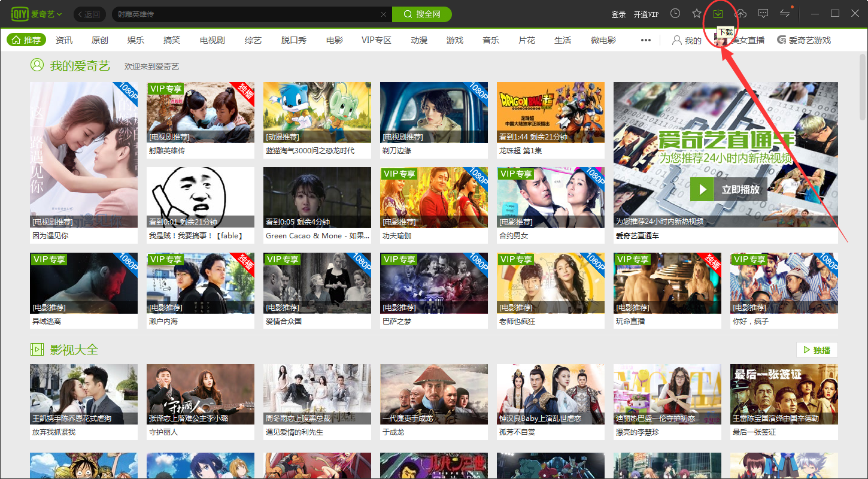Open the 微电影 tab
Viewport: 868px width, 479px height.
click(x=603, y=40)
